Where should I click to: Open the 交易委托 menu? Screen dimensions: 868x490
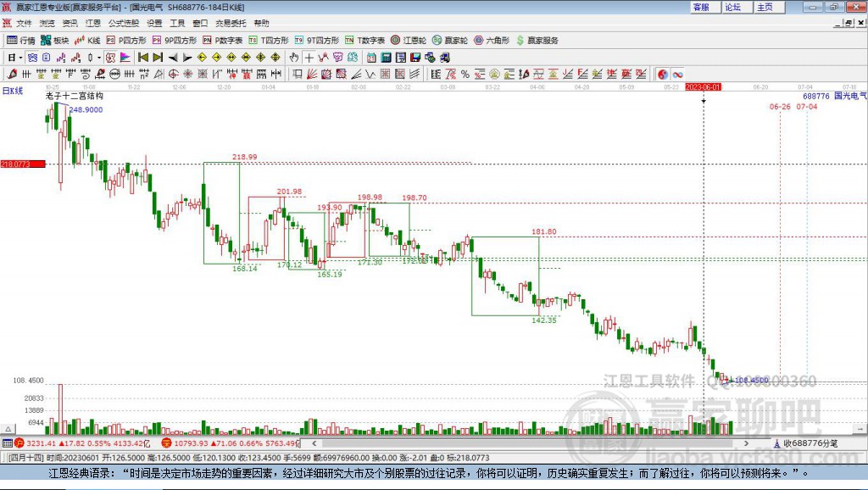point(231,23)
